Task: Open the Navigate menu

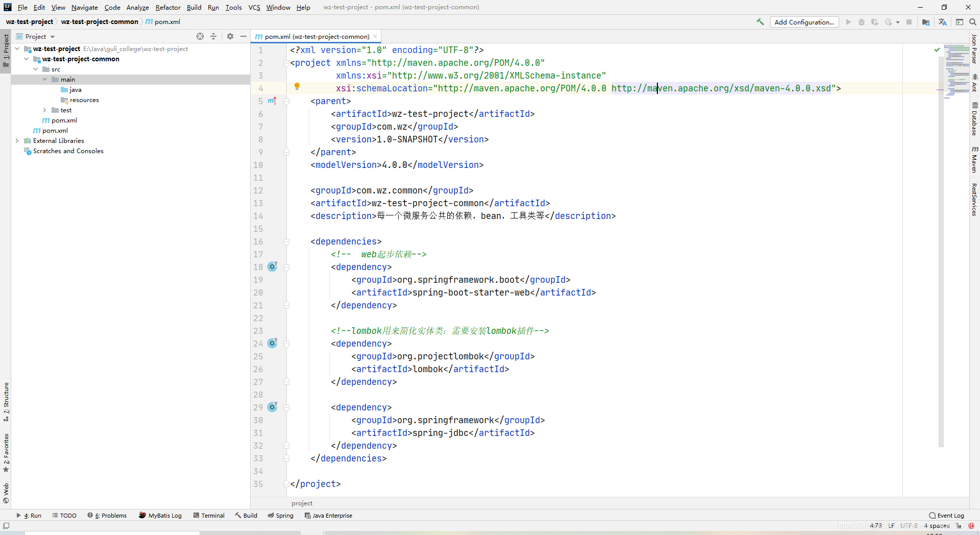Action: pos(85,7)
